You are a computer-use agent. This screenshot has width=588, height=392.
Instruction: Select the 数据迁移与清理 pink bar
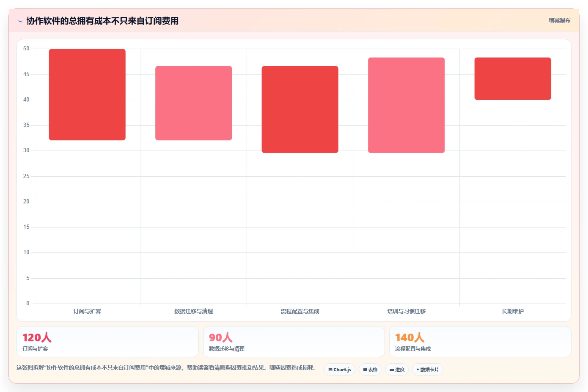193,103
